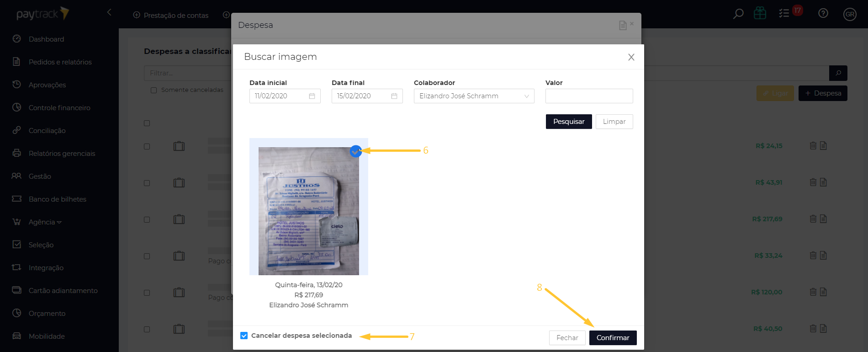
Task: Click the search magnifier icon in top bar
Action: (x=738, y=14)
